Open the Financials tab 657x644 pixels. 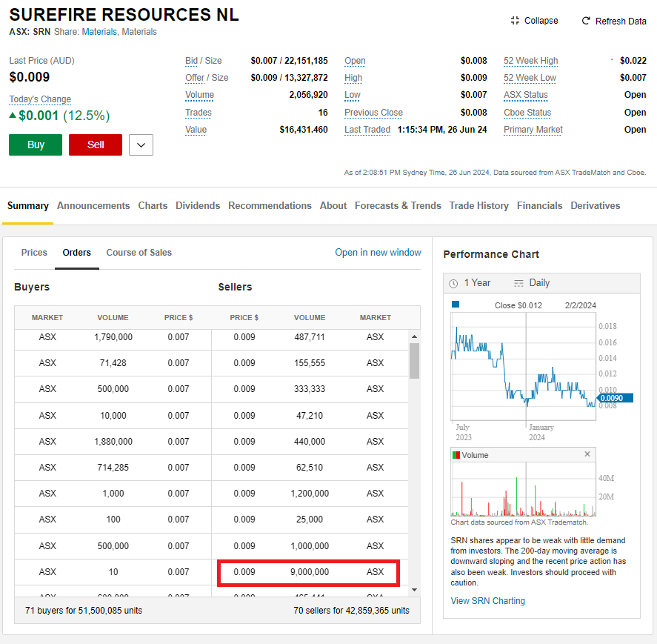540,206
